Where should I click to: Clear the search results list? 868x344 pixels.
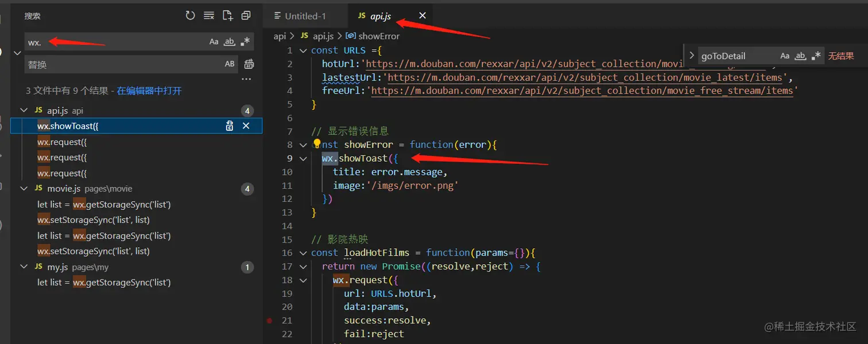pos(209,15)
